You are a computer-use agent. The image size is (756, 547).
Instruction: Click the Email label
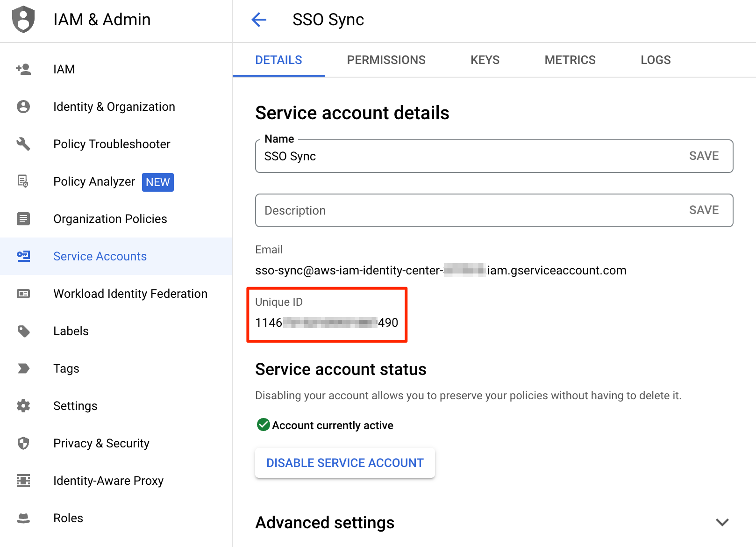[x=269, y=250]
